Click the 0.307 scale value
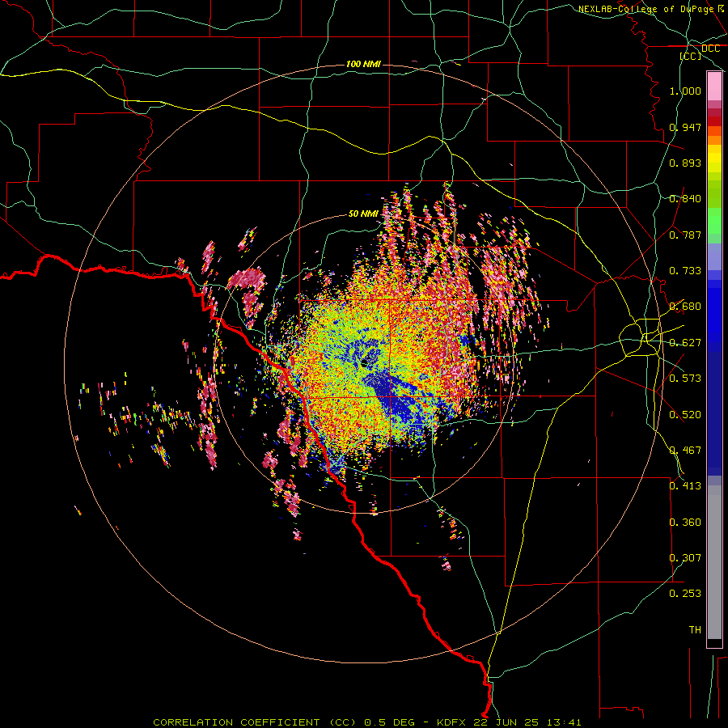Viewport: 728px width, 728px height. pos(685,558)
